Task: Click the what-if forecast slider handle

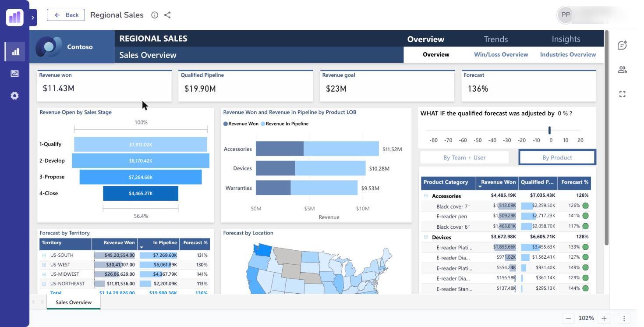Action: (x=549, y=130)
